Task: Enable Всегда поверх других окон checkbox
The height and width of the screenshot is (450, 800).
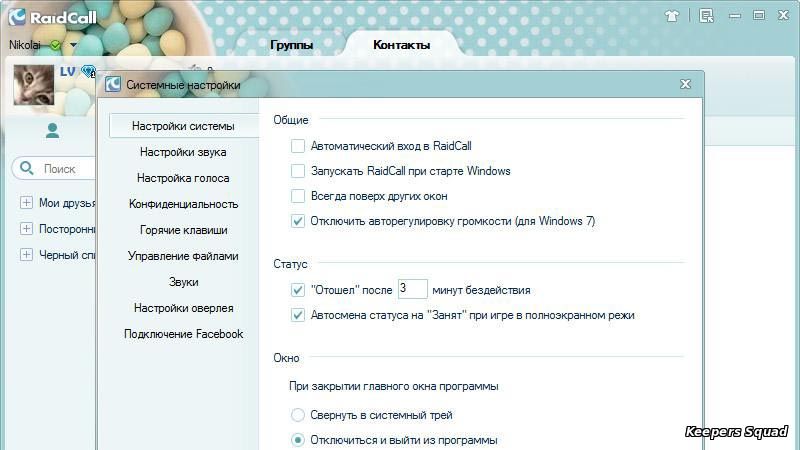Action: 298,196
